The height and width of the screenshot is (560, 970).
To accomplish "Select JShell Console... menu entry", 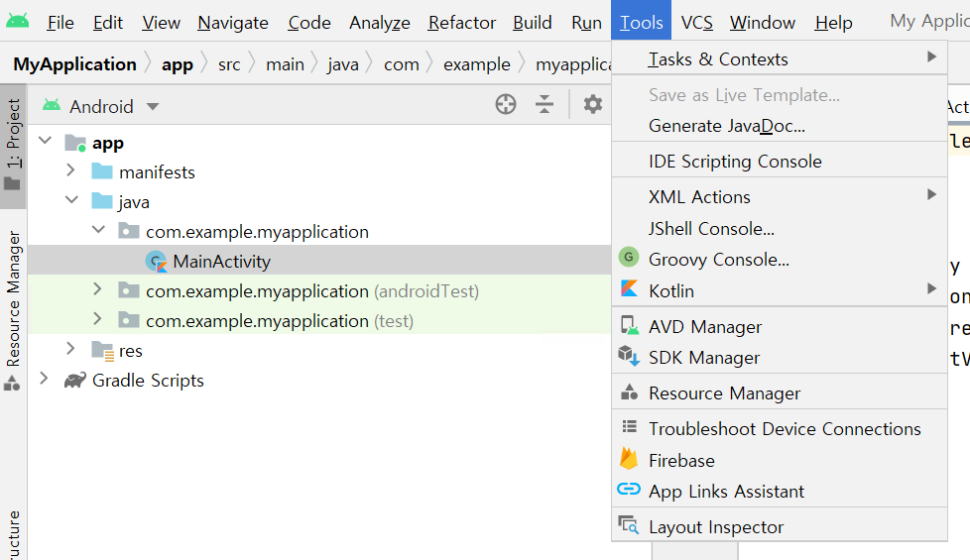I will (780, 229).
